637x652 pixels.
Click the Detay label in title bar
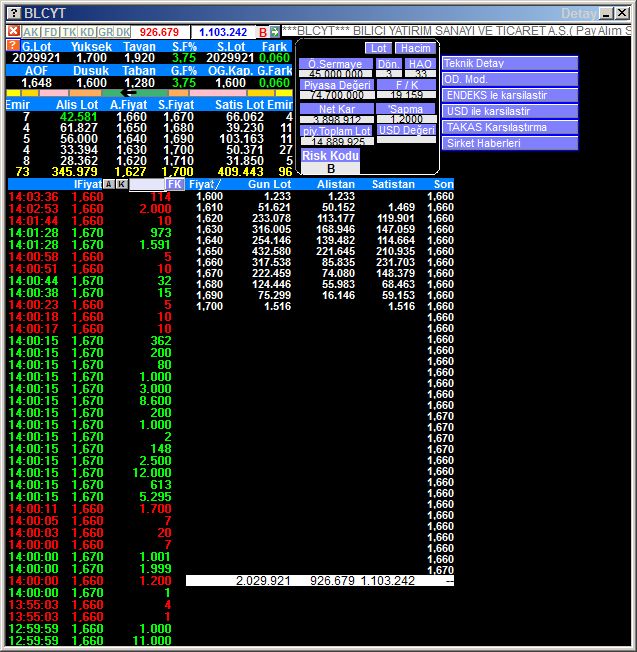click(579, 14)
